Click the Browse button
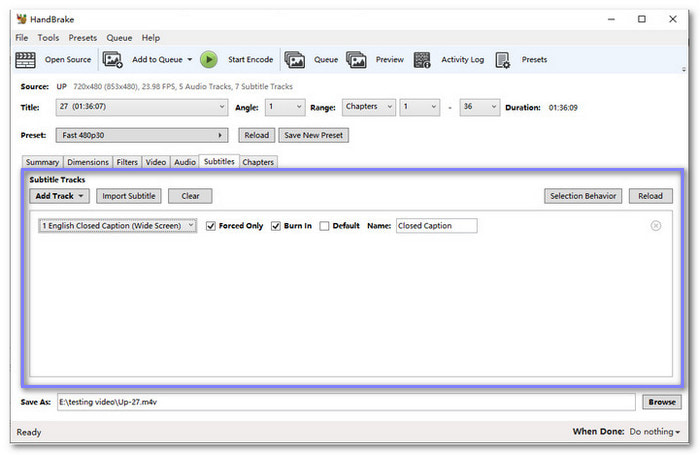 tap(662, 402)
